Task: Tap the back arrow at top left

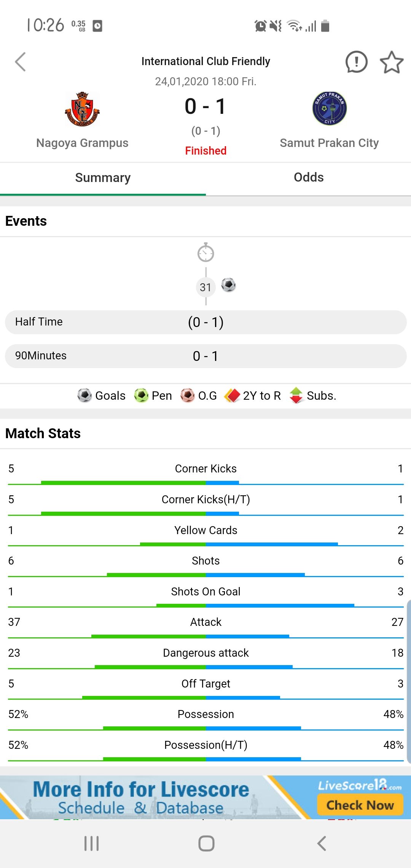Action: [21, 62]
